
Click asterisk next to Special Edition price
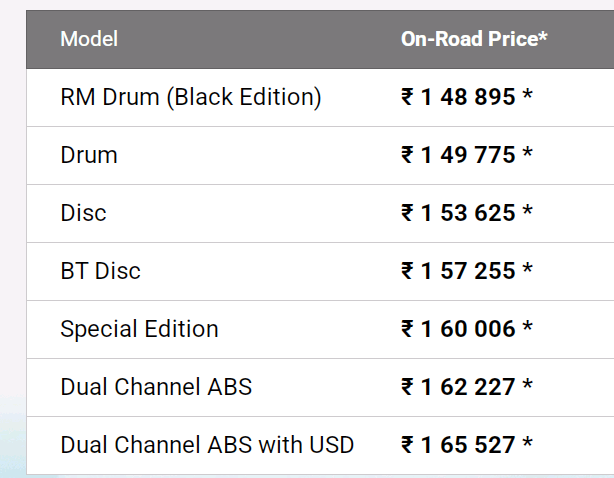(527, 326)
